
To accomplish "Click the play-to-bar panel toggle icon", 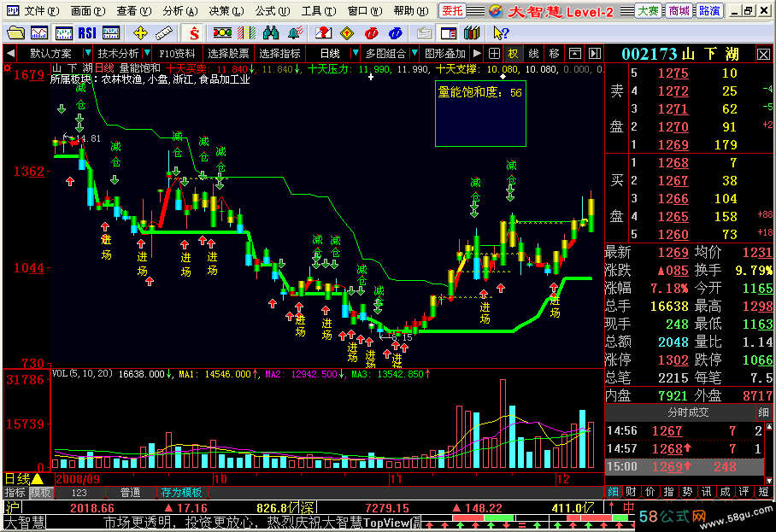I will pos(595,54).
